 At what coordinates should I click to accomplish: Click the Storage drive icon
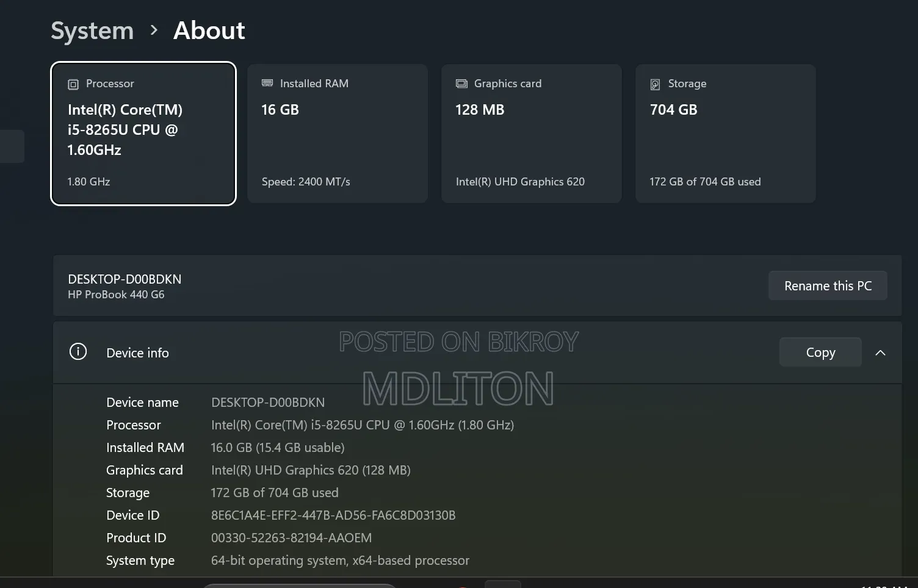pyautogui.click(x=655, y=84)
